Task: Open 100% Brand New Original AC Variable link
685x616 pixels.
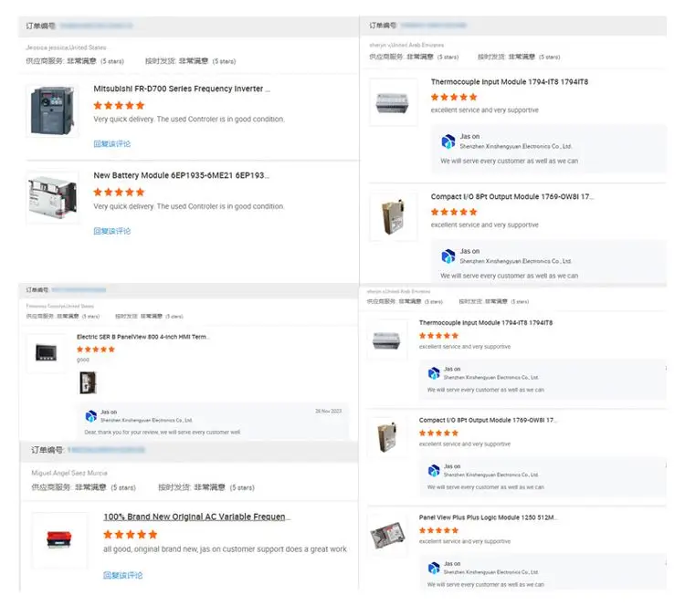Action: [x=196, y=517]
